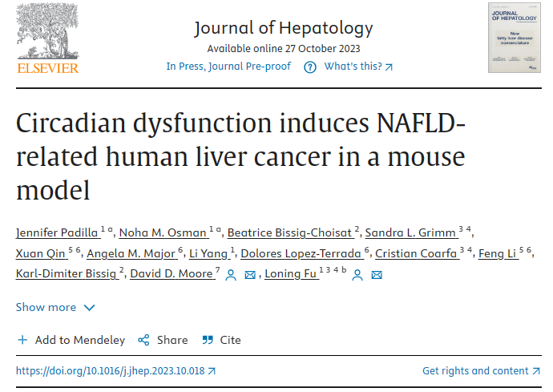Screen dimensions: 553x392
Task: Open author Jennifer Padilla's details
Action: 59,232
